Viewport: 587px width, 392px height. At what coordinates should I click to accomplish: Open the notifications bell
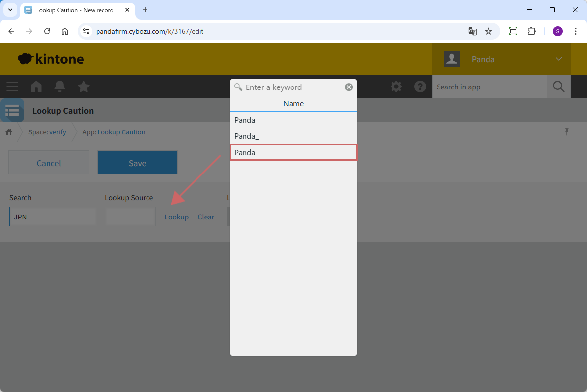click(60, 87)
